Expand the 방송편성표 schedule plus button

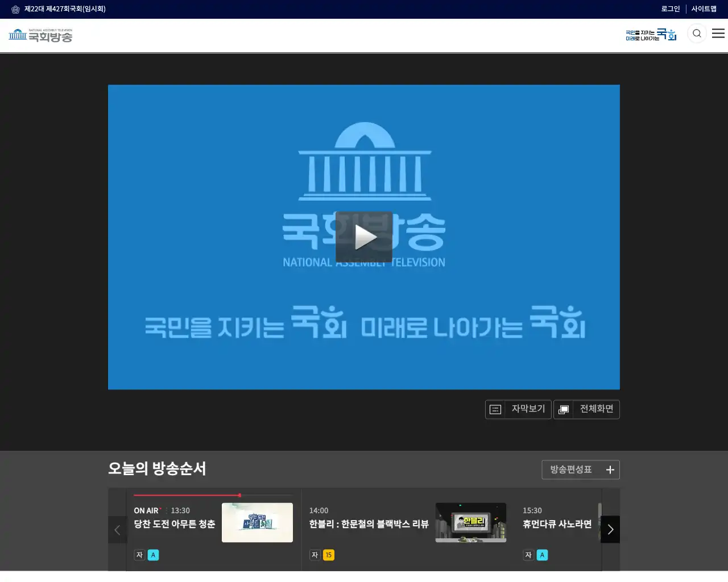(x=581, y=469)
